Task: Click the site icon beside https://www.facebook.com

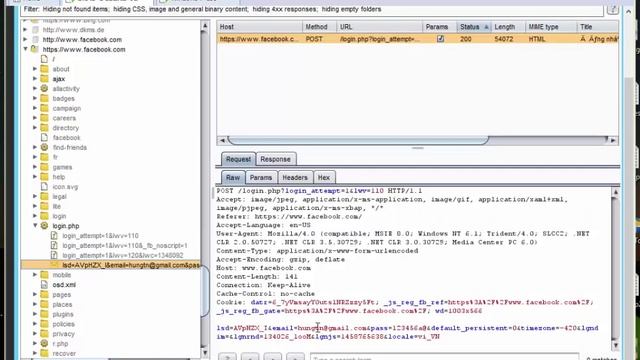Action: pos(35,49)
